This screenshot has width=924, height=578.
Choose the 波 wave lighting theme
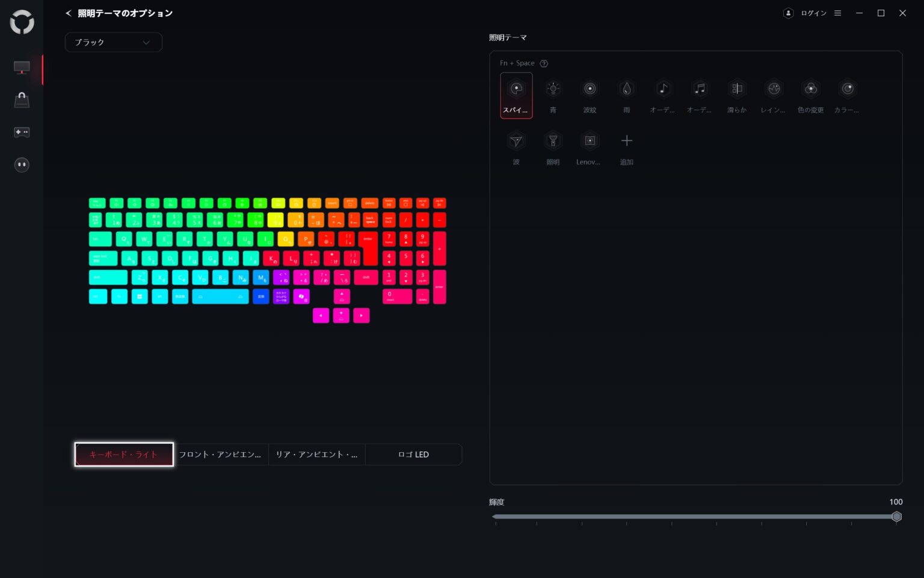click(x=516, y=141)
